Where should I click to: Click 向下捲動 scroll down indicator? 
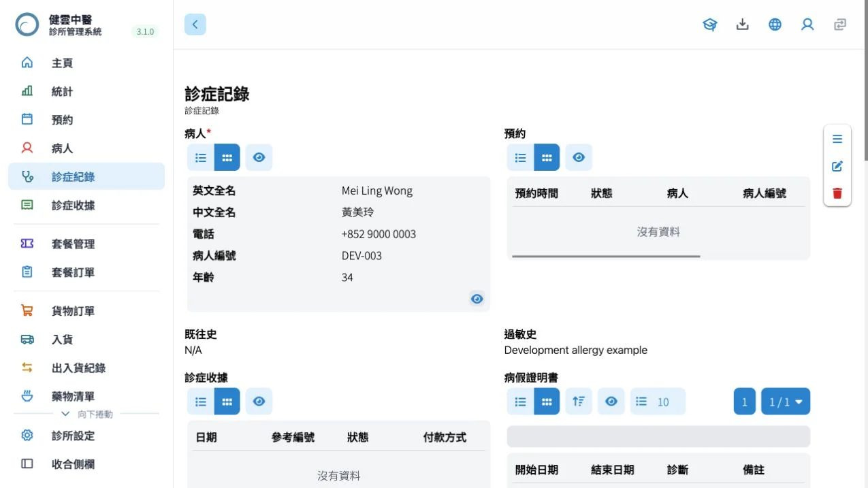coord(86,414)
